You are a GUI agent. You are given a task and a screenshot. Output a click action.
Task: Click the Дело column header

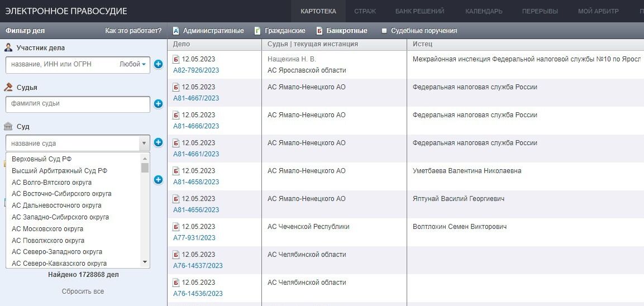click(182, 44)
